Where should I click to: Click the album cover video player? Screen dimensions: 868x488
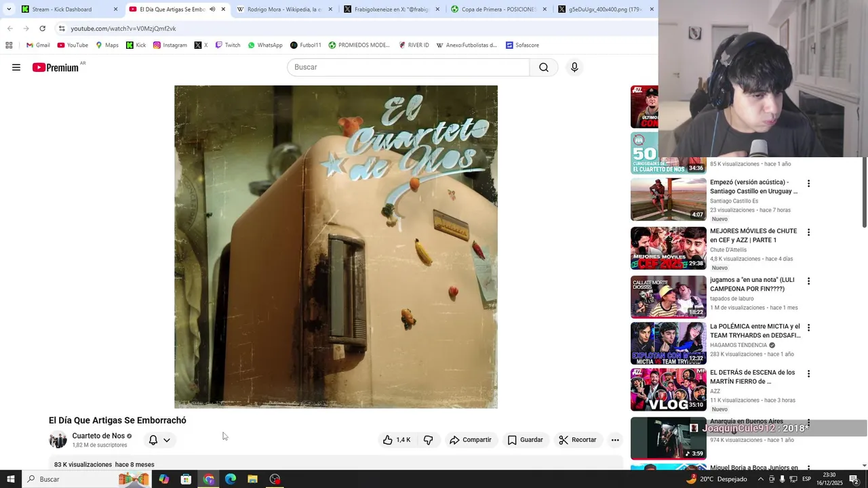[336, 247]
